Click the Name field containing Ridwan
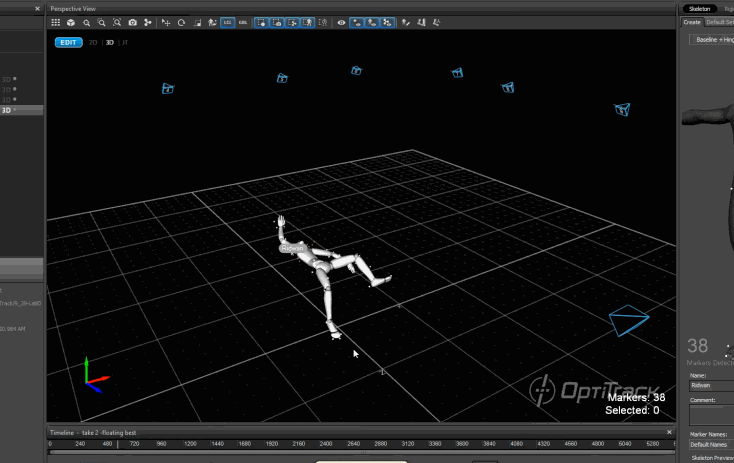Viewport: 734px width, 463px height. [x=712, y=386]
